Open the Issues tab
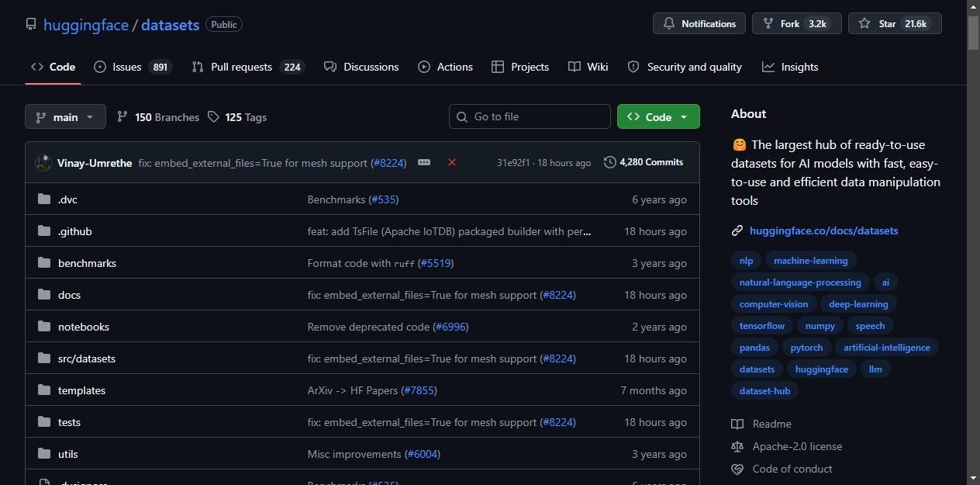This screenshot has height=485, width=980. pyautogui.click(x=133, y=67)
